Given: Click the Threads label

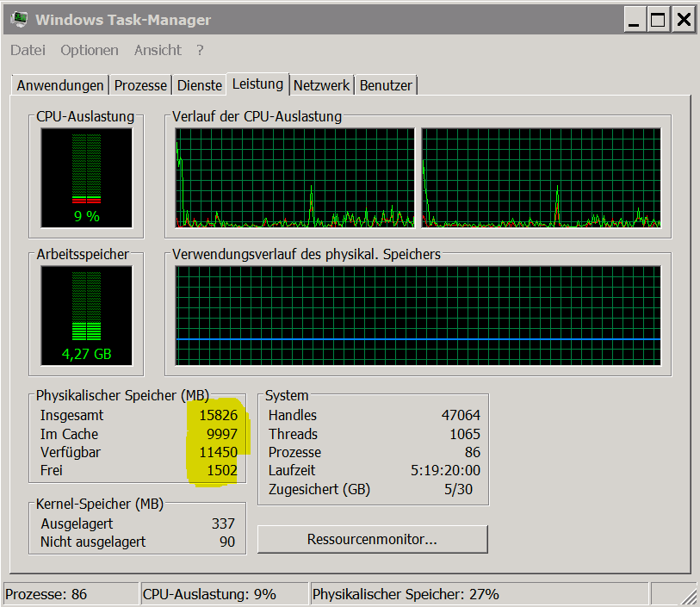Looking at the screenshot, I should click(293, 434).
